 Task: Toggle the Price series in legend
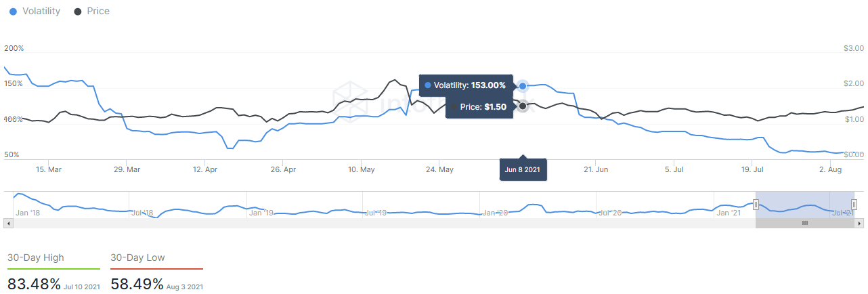(x=91, y=12)
